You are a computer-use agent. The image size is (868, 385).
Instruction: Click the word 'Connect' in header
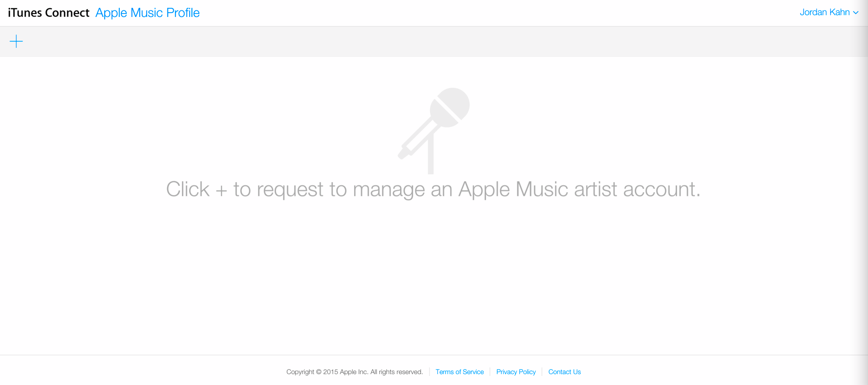point(67,13)
